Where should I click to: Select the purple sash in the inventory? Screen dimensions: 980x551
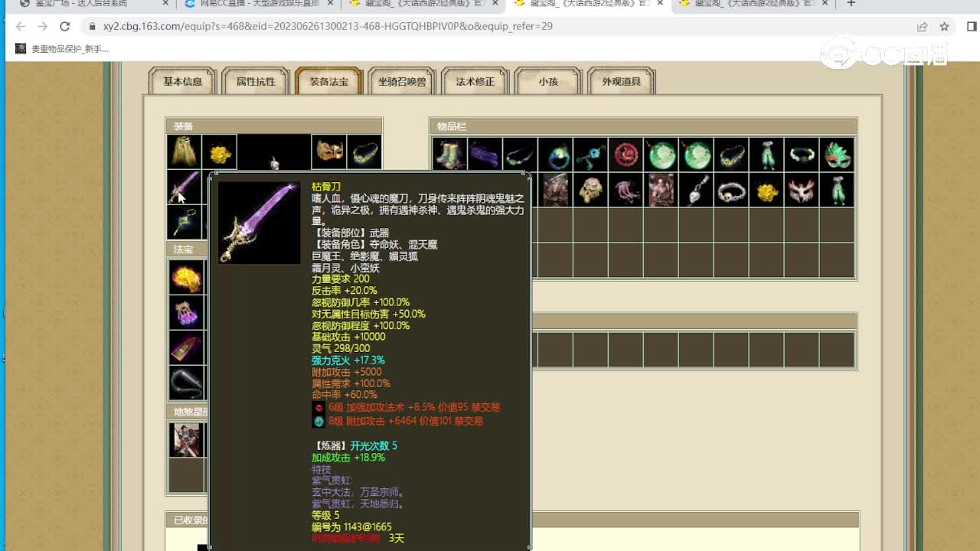click(x=485, y=155)
